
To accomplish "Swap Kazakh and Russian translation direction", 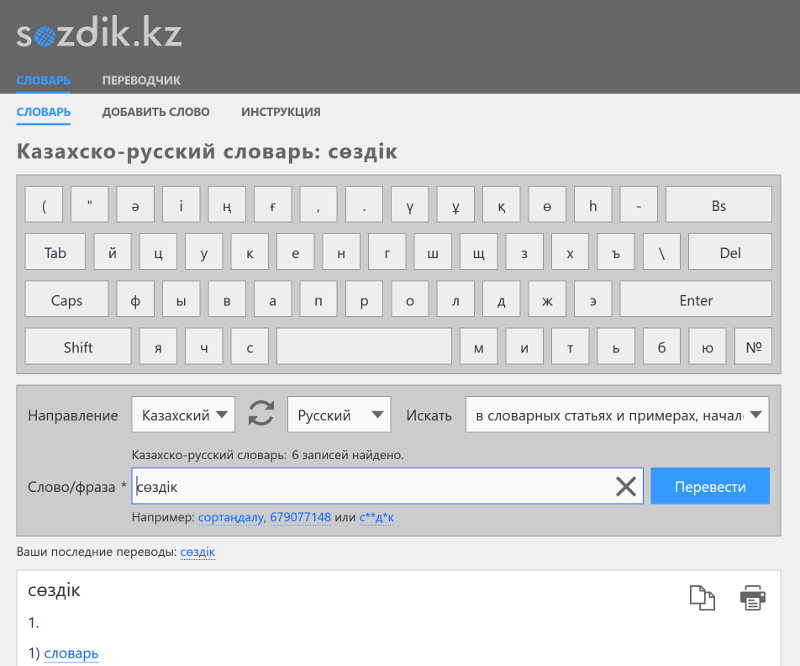I will [260, 414].
